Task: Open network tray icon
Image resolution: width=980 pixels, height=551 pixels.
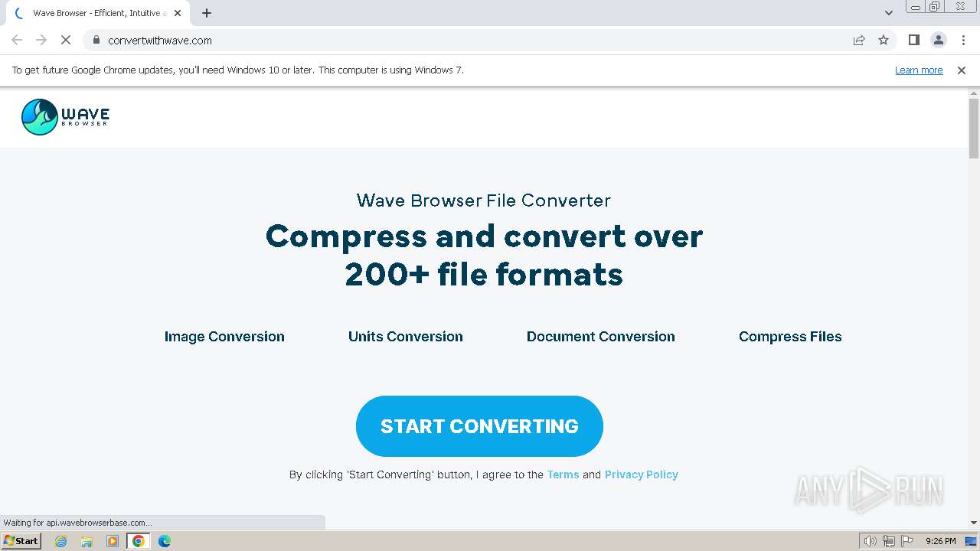Action: [889, 541]
